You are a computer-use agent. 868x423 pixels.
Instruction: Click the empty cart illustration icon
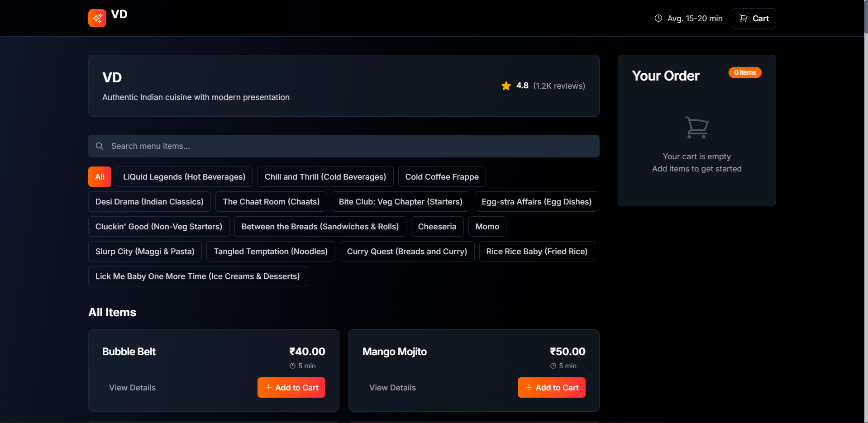point(696,128)
